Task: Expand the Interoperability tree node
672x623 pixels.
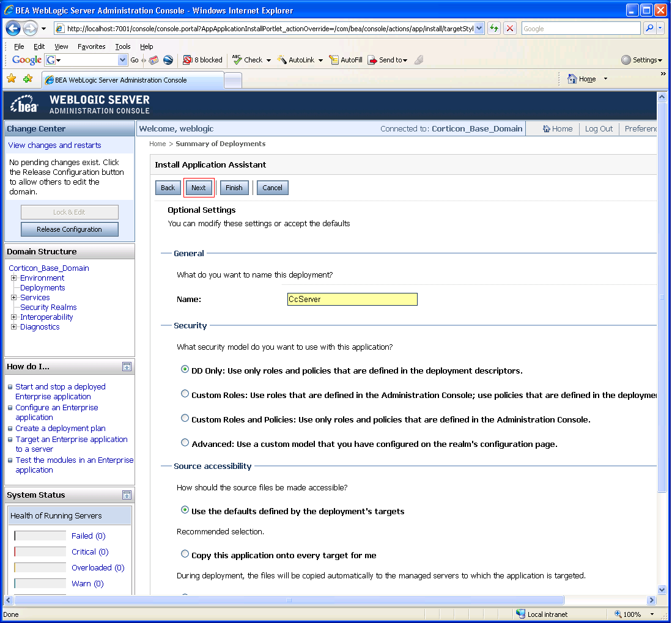Action: tap(13, 317)
